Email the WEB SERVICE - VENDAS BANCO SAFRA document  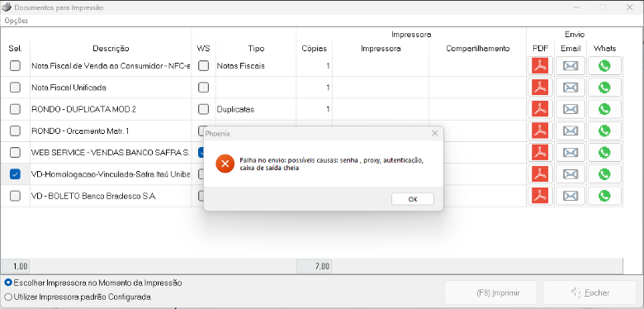click(571, 153)
